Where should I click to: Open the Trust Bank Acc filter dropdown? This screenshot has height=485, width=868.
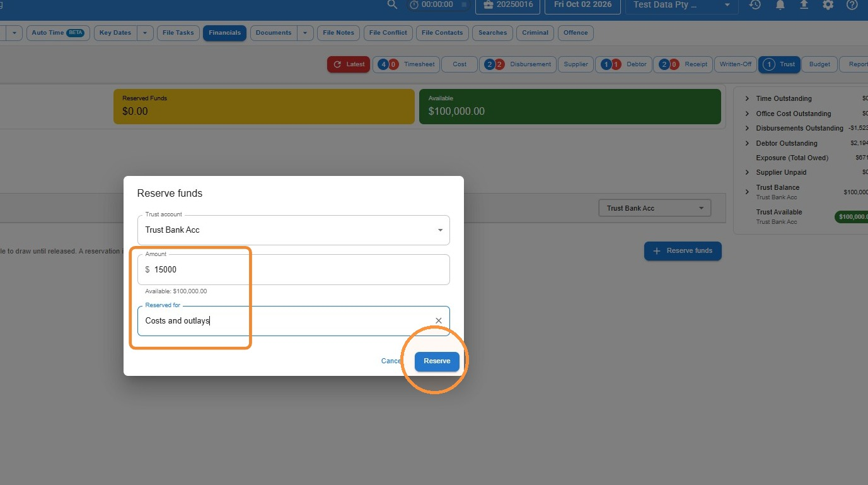(654, 208)
